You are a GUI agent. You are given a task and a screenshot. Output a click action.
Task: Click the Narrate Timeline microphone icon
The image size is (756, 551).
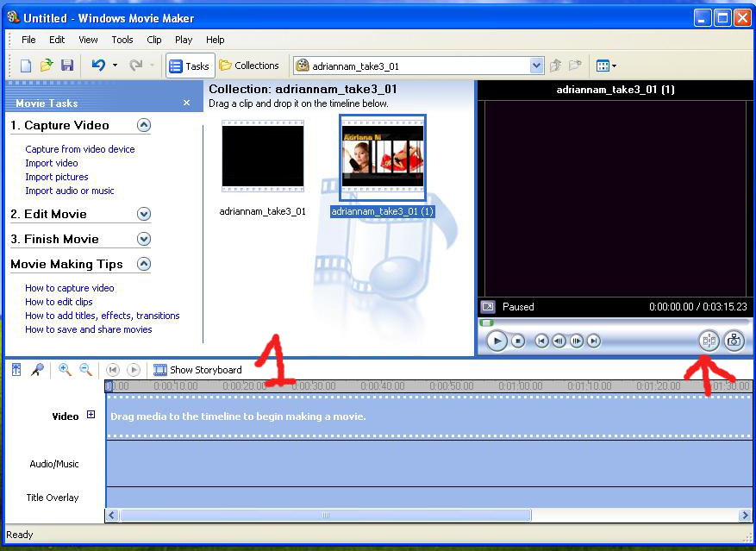37,370
